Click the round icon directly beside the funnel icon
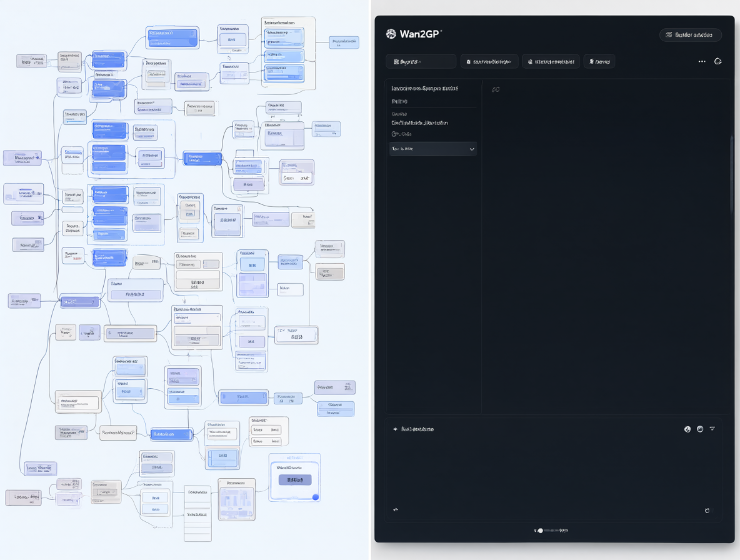The image size is (740, 560). pos(700,429)
